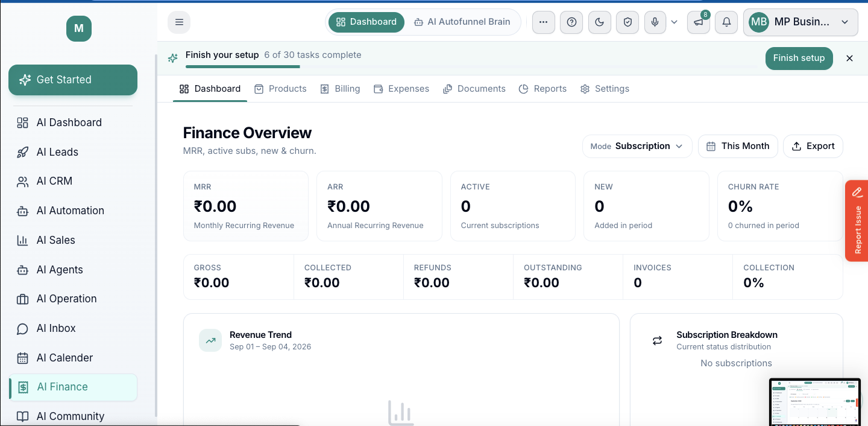Image resolution: width=868 pixels, height=426 pixels.
Task: Open AI Leads rocket item
Action: pyautogui.click(x=73, y=152)
